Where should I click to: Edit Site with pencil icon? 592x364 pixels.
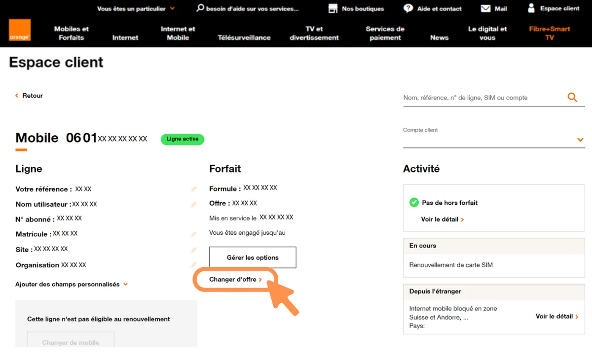[193, 250]
